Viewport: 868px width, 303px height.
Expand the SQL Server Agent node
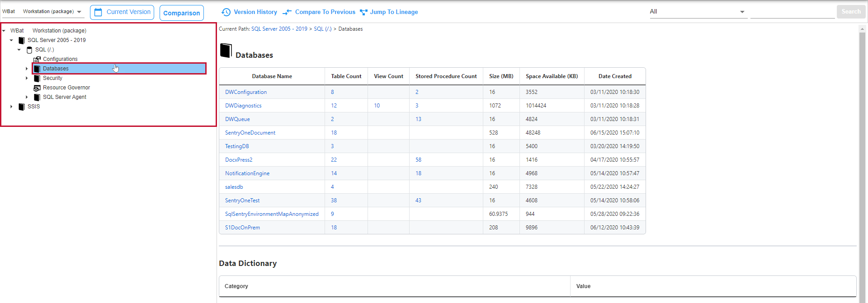coord(27,97)
